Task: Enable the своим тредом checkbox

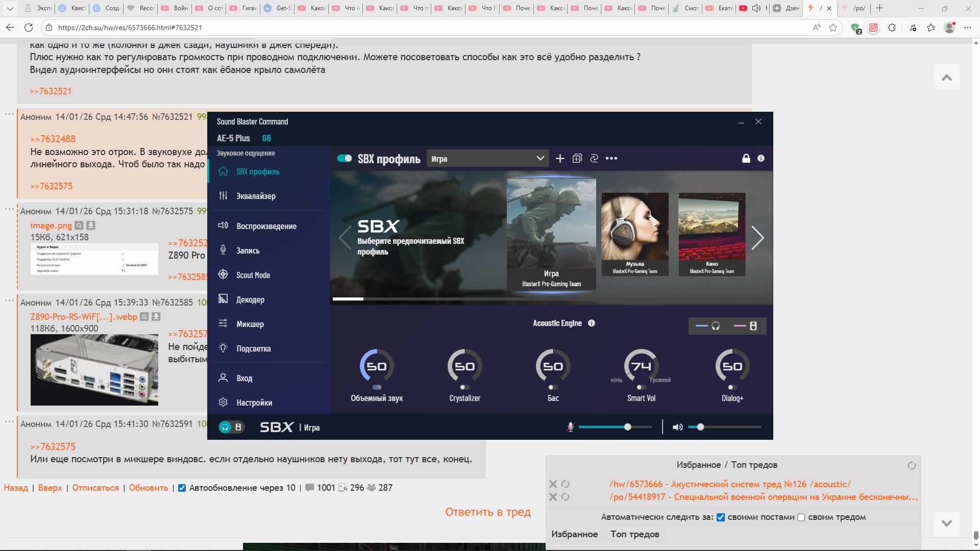Action: 801,517
